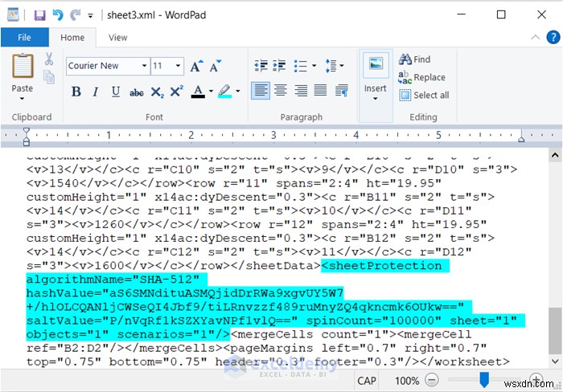Click Replace in Editing group
Image resolution: width=563 pixels, height=392 pixels.
(422, 77)
